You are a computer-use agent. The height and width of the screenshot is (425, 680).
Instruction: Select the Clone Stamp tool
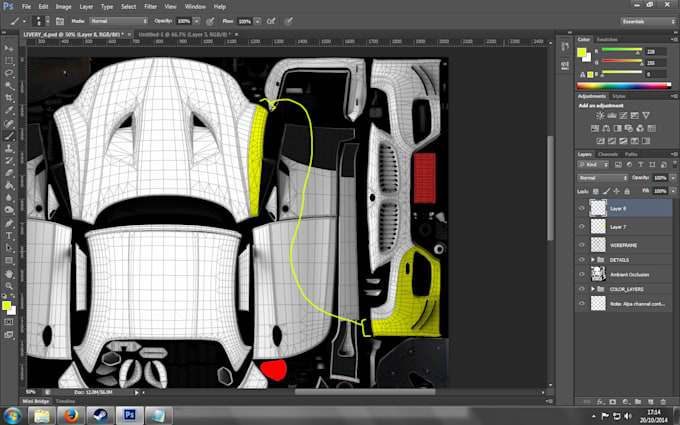(x=9, y=148)
